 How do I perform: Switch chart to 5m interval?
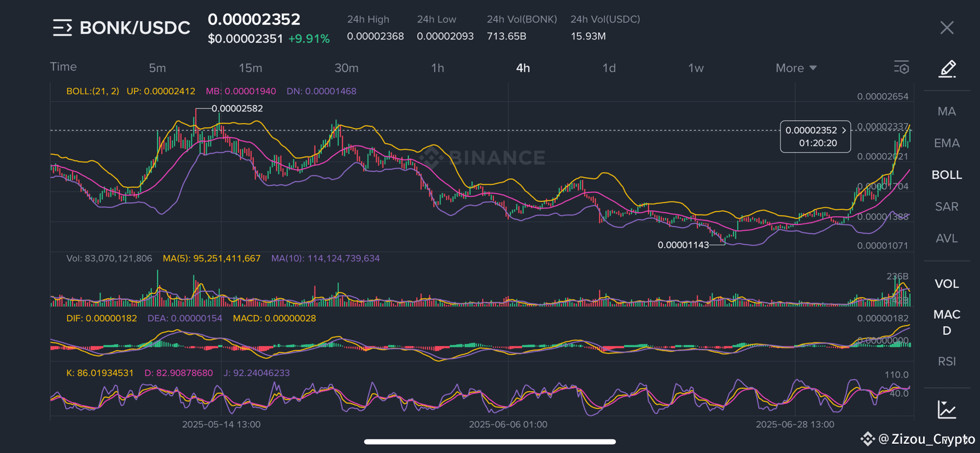157,68
